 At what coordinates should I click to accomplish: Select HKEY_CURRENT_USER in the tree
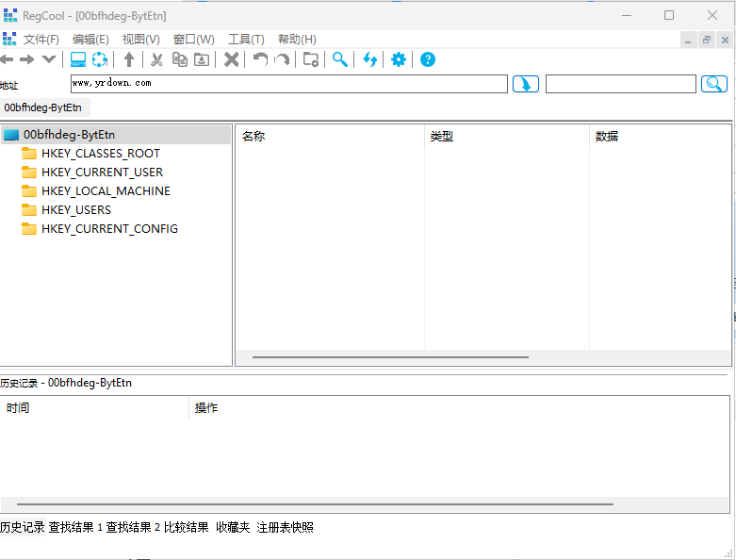pos(102,173)
